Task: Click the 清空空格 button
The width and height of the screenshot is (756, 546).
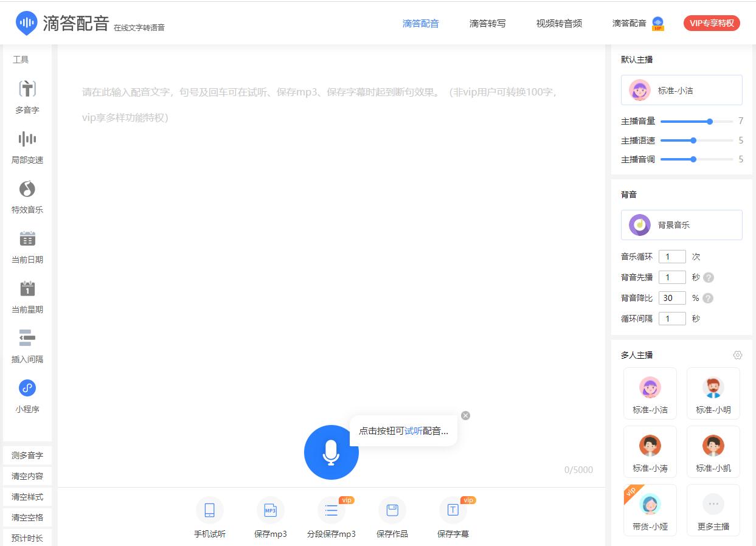Action: pyautogui.click(x=27, y=517)
